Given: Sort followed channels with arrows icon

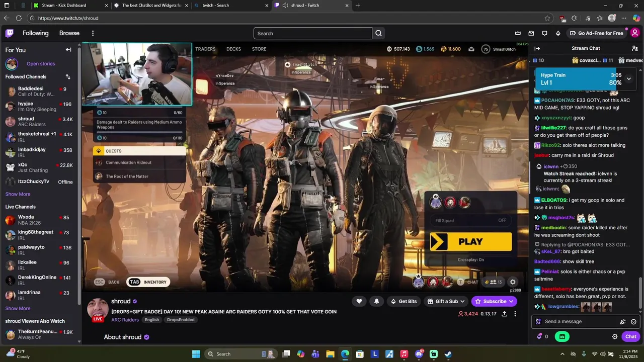Looking at the screenshot, I should (68, 76).
